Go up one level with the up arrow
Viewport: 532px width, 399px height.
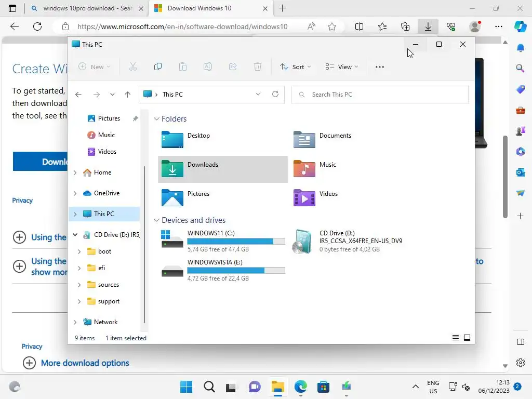128,95
